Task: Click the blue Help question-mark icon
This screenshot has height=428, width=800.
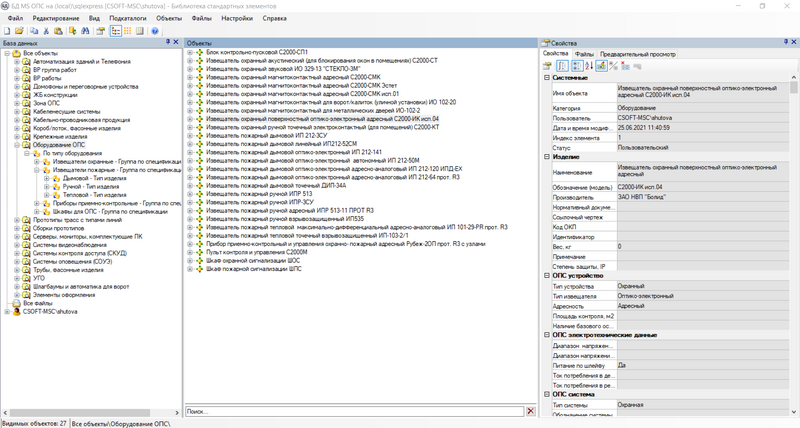Action: 155,31
